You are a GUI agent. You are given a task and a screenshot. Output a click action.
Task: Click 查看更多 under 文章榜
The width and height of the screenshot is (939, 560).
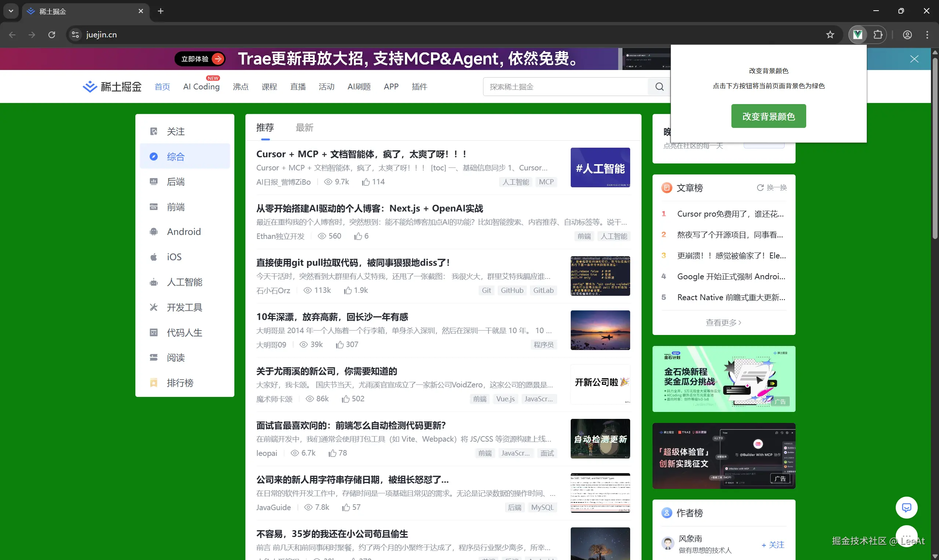click(x=723, y=323)
